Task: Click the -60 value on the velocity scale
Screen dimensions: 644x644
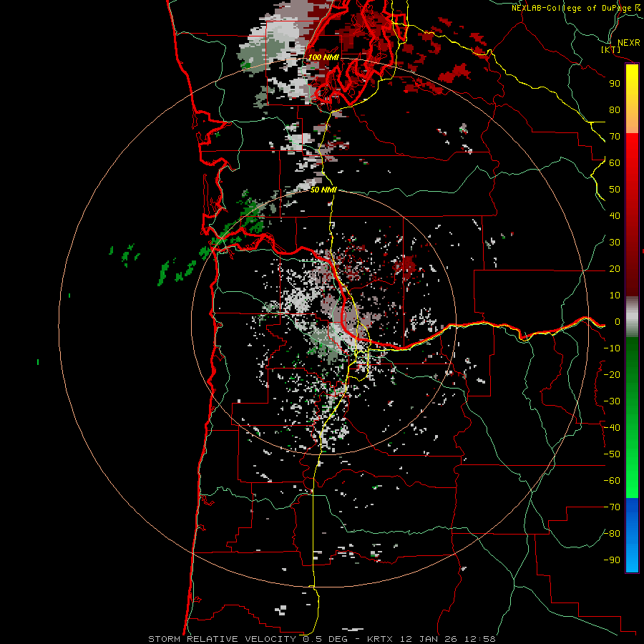Action: tap(612, 481)
